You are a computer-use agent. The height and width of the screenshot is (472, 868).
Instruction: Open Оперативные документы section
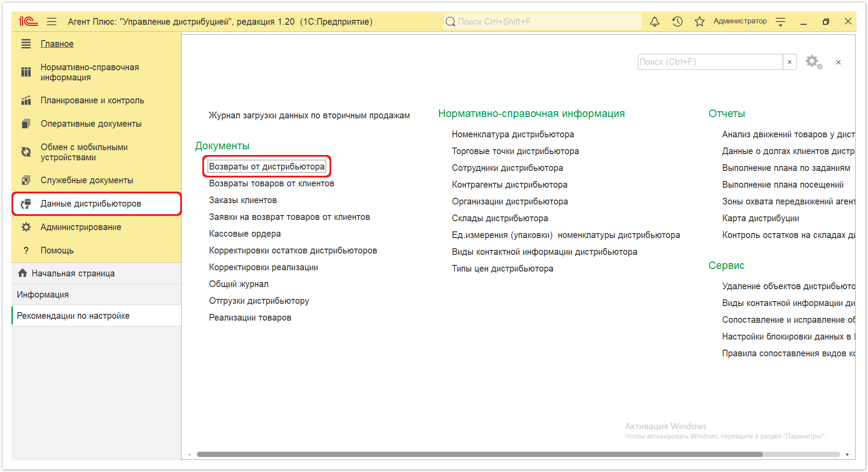91,124
